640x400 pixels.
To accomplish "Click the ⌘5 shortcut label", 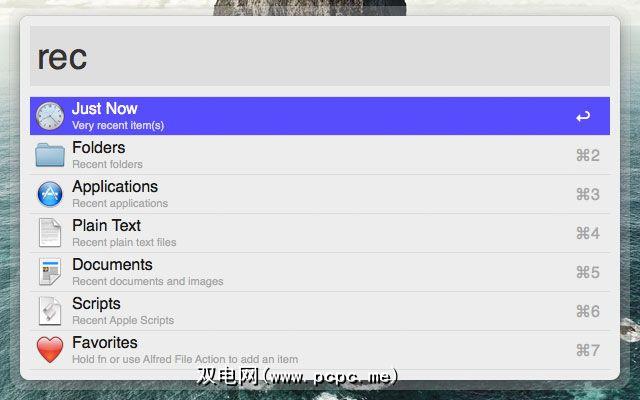I will (588, 272).
